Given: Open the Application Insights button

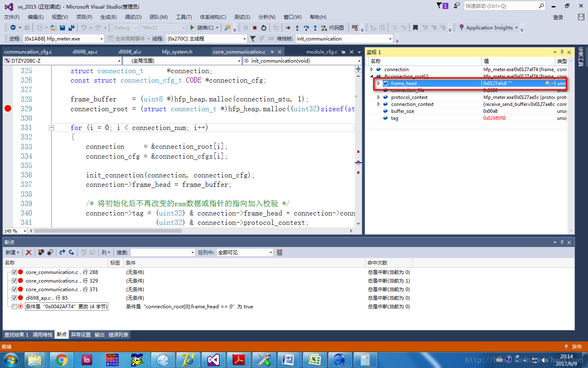Looking at the screenshot, I should [488, 27].
